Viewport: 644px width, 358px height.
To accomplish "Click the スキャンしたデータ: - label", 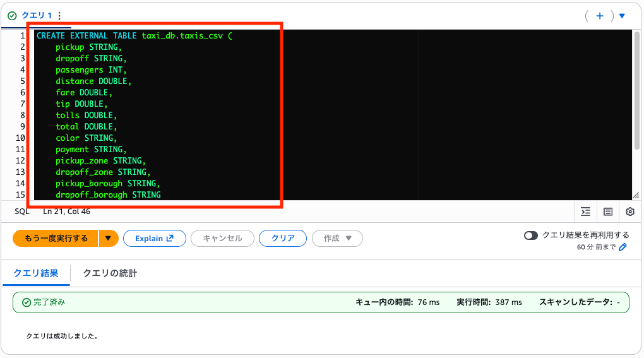I will (x=580, y=302).
